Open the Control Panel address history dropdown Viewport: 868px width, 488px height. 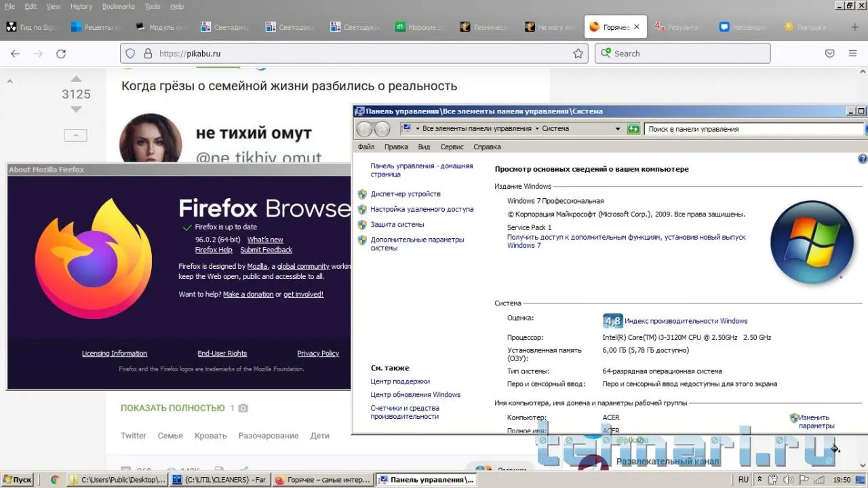618,128
